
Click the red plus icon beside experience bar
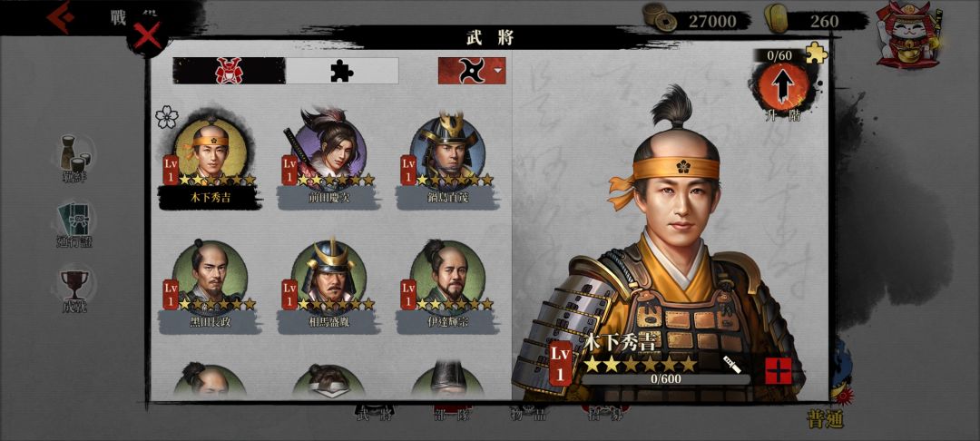pyautogui.click(x=779, y=371)
